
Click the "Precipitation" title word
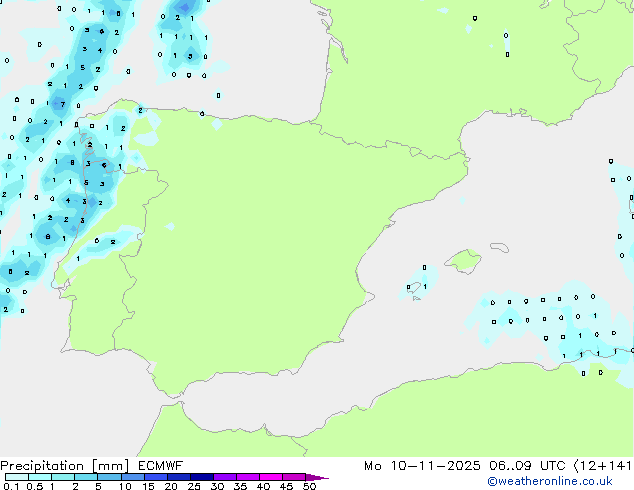(42, 466)
